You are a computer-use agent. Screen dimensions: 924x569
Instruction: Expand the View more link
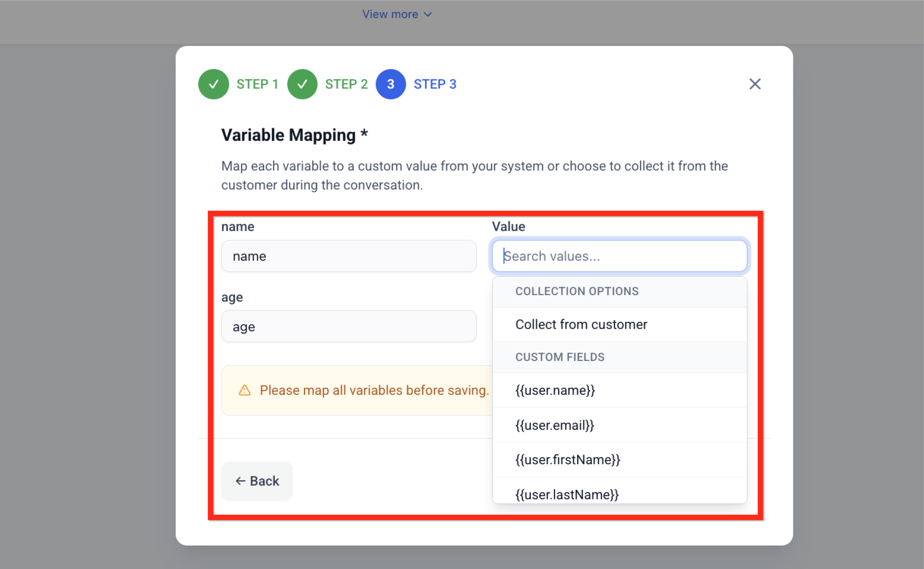(390, 14)
